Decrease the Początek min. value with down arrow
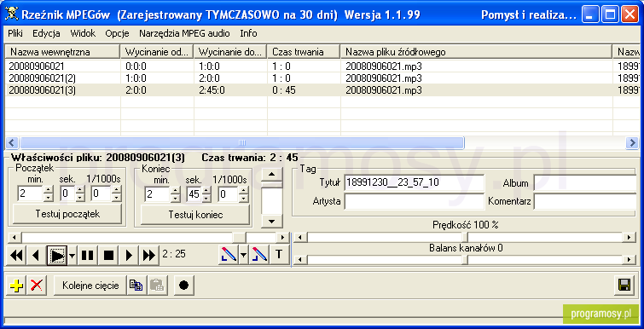 49,198
